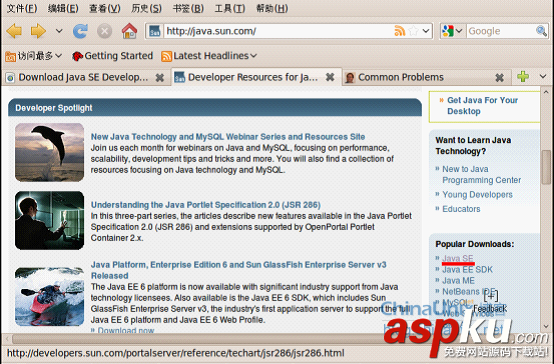This screenshot has height=364, width=554.
Task: Click the Feedback plus widget
Action: click(491, 301)
